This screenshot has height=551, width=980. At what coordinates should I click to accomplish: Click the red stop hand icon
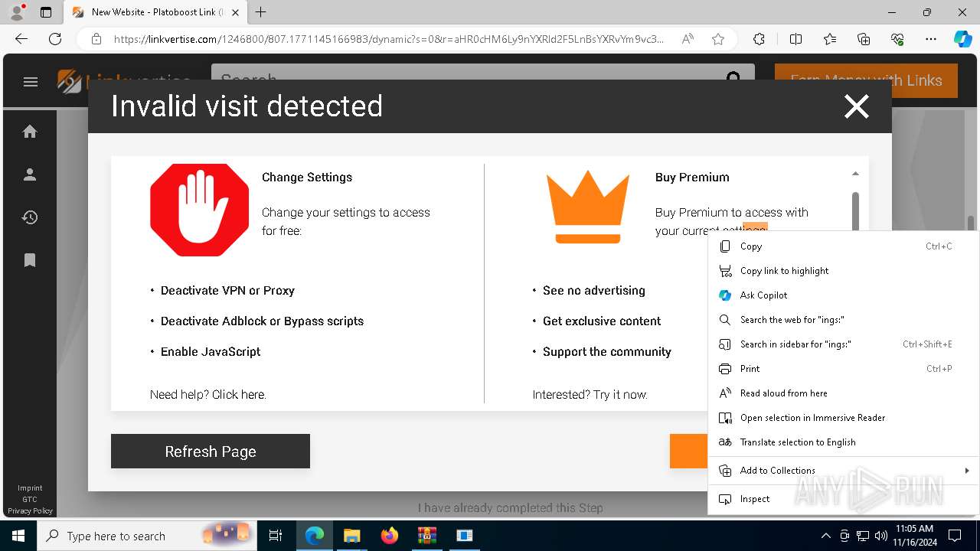(200, 210)
